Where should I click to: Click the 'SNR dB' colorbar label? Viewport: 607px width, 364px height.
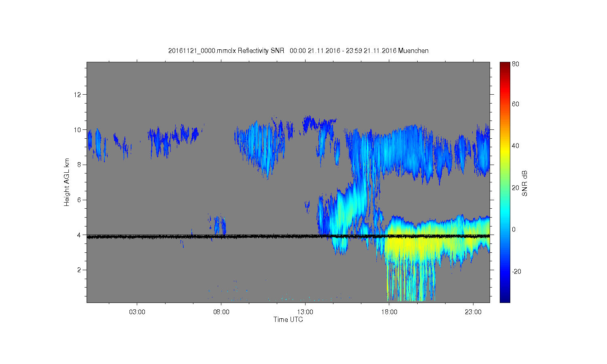pos(524,183)
